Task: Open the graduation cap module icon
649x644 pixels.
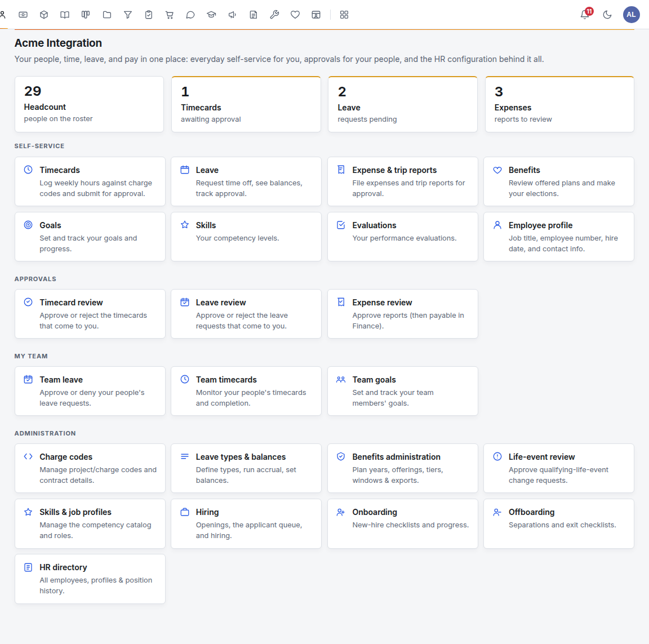Action: coord(211,15)
